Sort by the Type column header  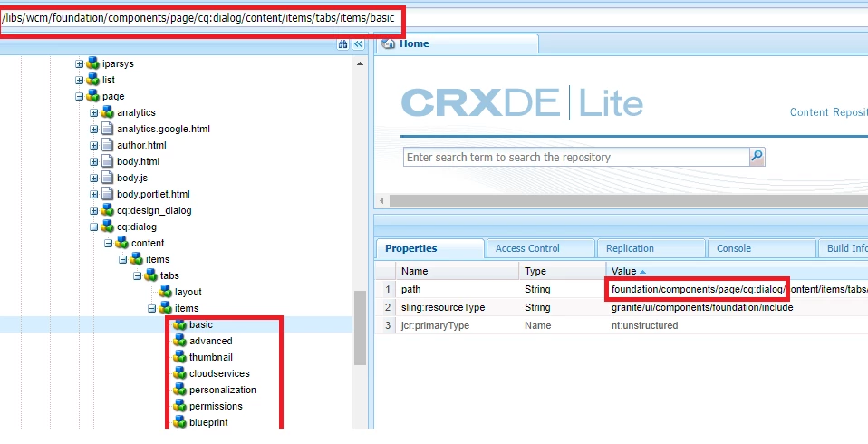[563, 271]
